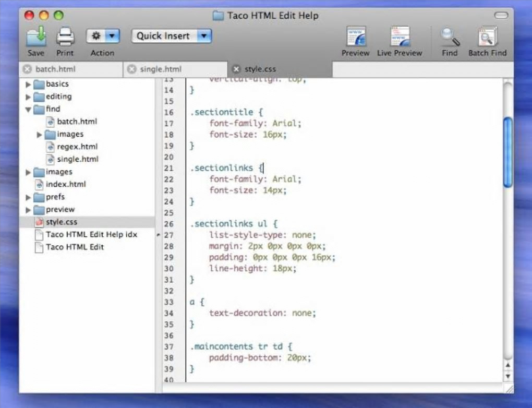Viewport: 532px width, 408px height.
Task: Expand the prefs folder
Action: (x=28, y=197)
